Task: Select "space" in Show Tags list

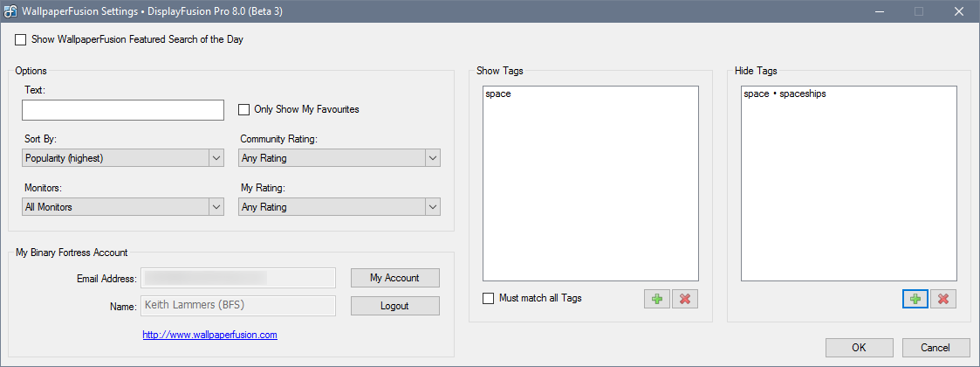Action: [498, 94]
